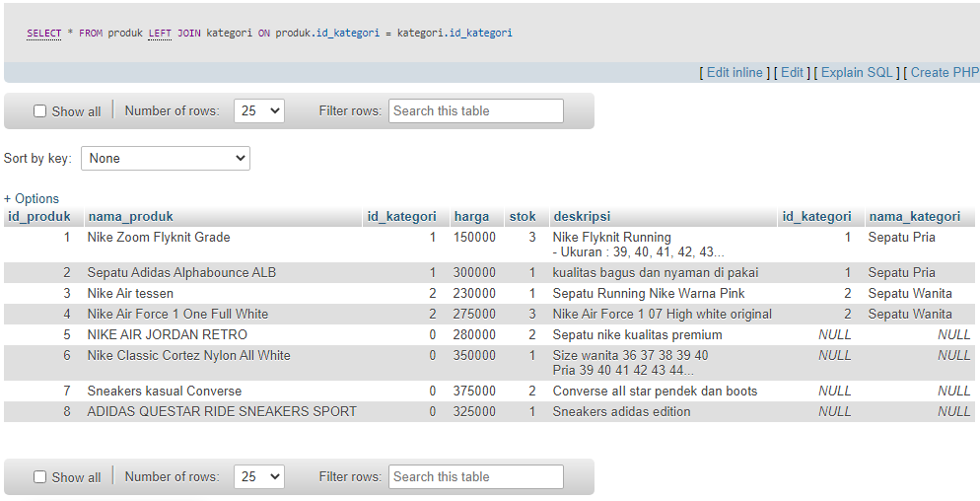Sort by first id_kategori column header

click(402, 216)
